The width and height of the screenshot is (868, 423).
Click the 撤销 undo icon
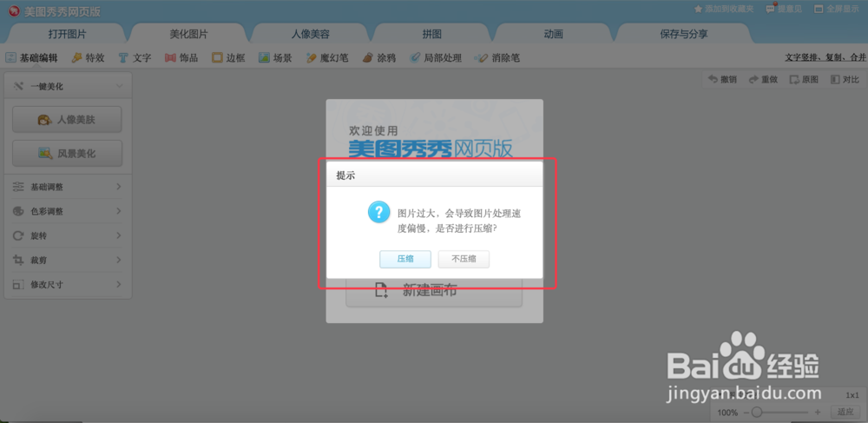point(713,79)
